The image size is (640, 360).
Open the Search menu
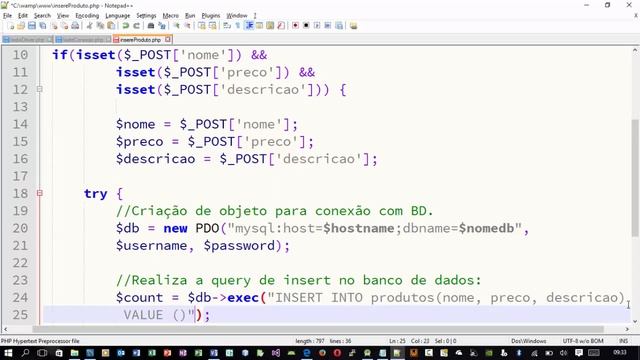(42, 16)
